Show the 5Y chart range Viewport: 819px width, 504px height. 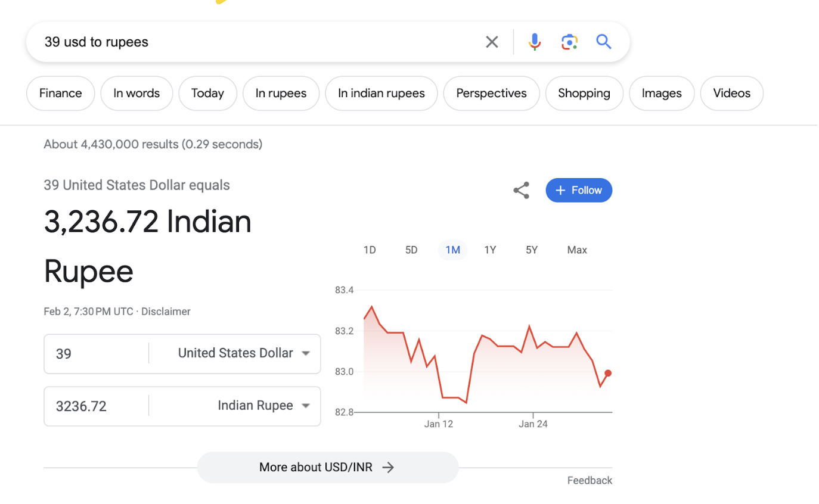pyautogui.click(x=532, y=250)
